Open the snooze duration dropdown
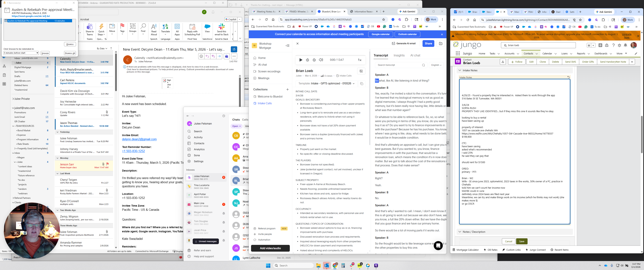Image resolution: width=644 pixels, height=270 pixels. coord(37,53)
